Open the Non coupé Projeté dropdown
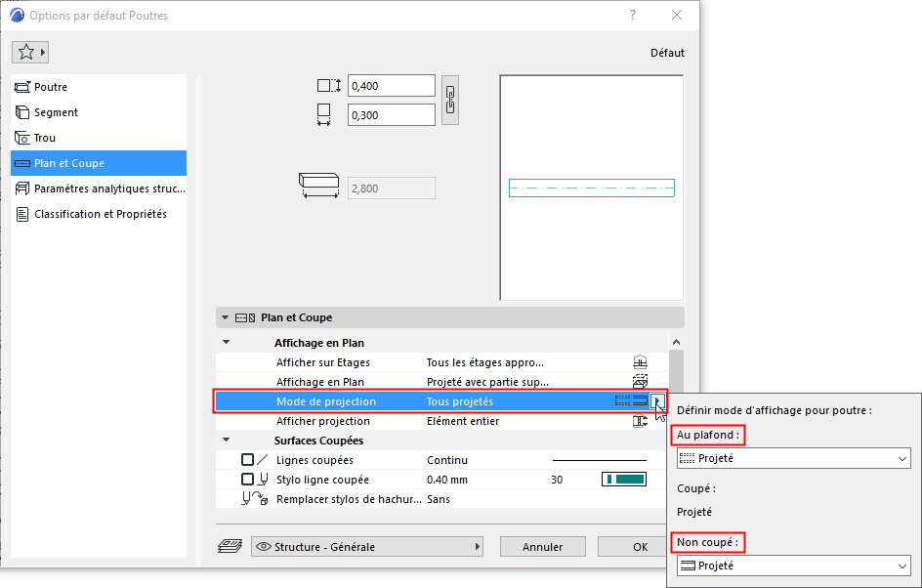This screenshot has width=922, height=588. point(793,566)
